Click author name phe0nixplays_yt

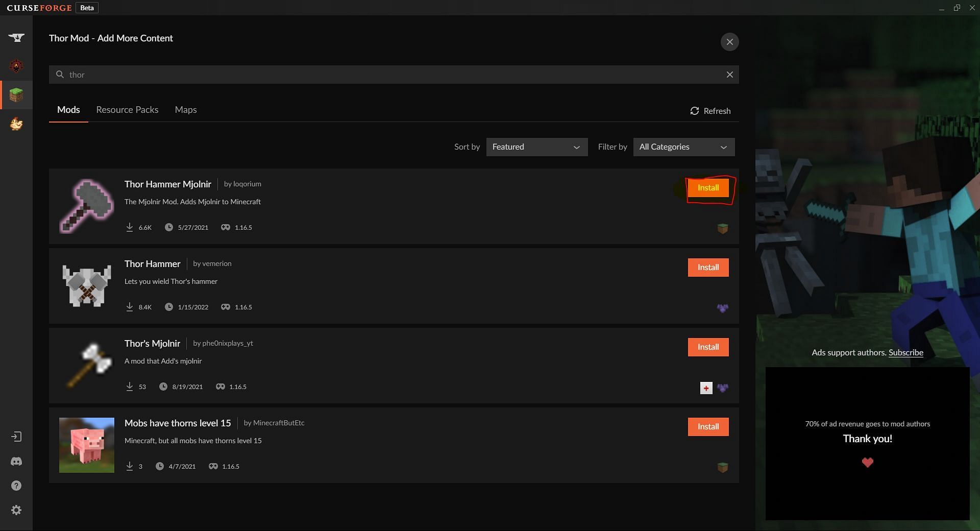click(x=228, y=343)
